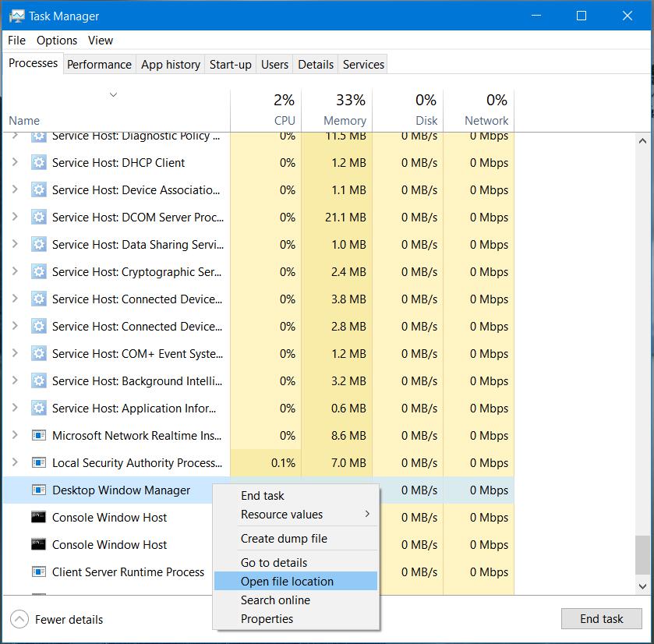Click the Desktop Window Manager process icon

[39, 490]
